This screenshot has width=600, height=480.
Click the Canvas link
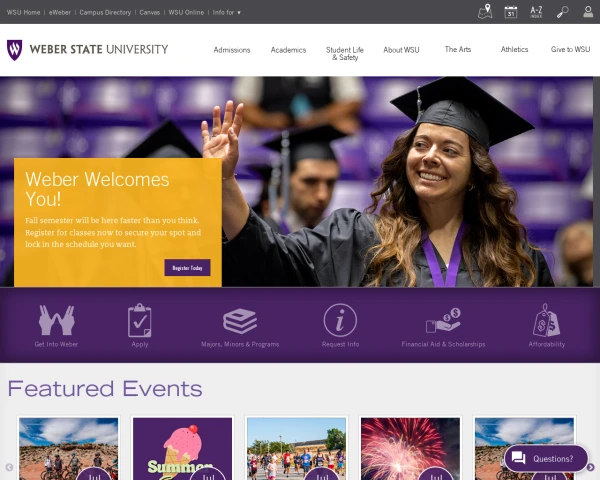click(x=150, y=12)
